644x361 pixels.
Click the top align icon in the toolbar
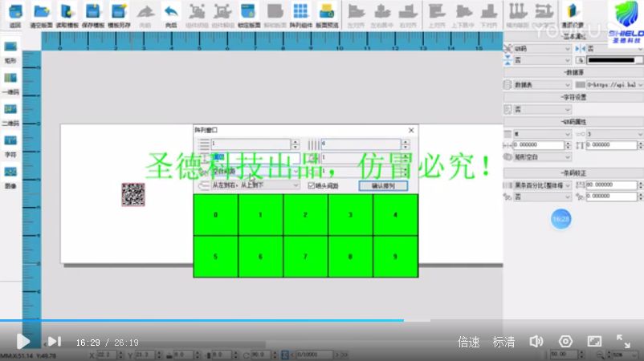tap(437, 11)
